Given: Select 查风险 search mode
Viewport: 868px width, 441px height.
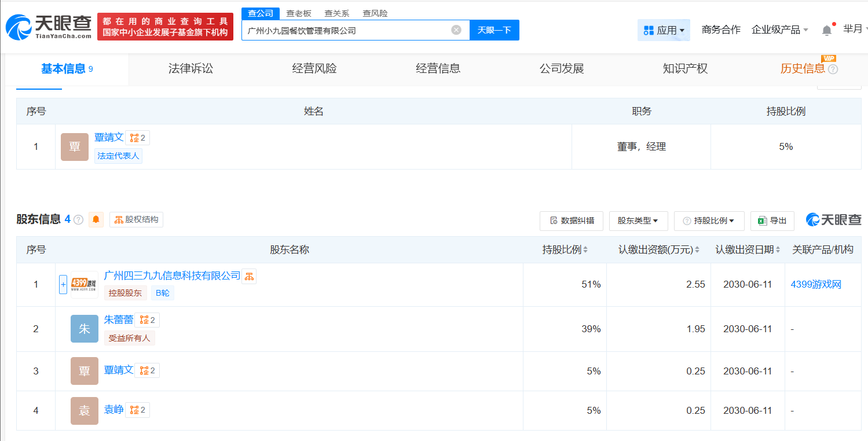Looking at the screenshot, I should pyautogui.click(x=375, y=13).
